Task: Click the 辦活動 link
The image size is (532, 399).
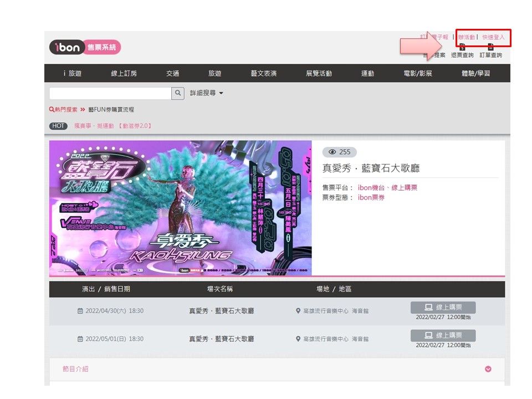Action: pyautogui.click(x=467, y=37)
